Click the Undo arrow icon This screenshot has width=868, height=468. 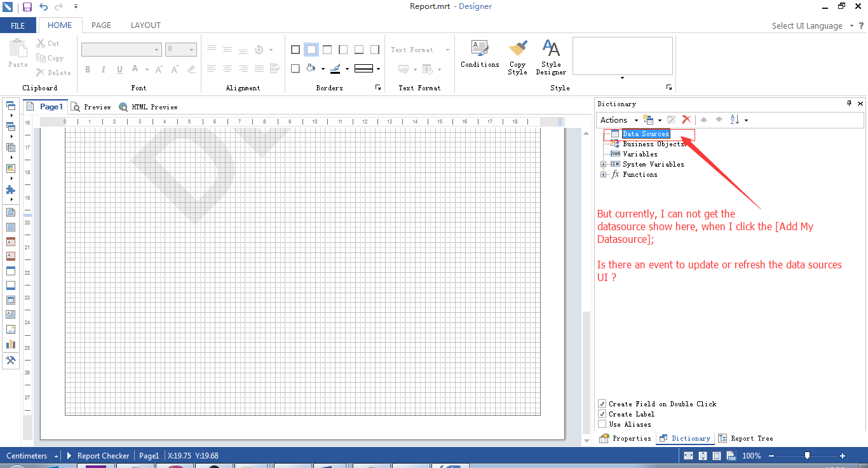[x=43, y=7]
